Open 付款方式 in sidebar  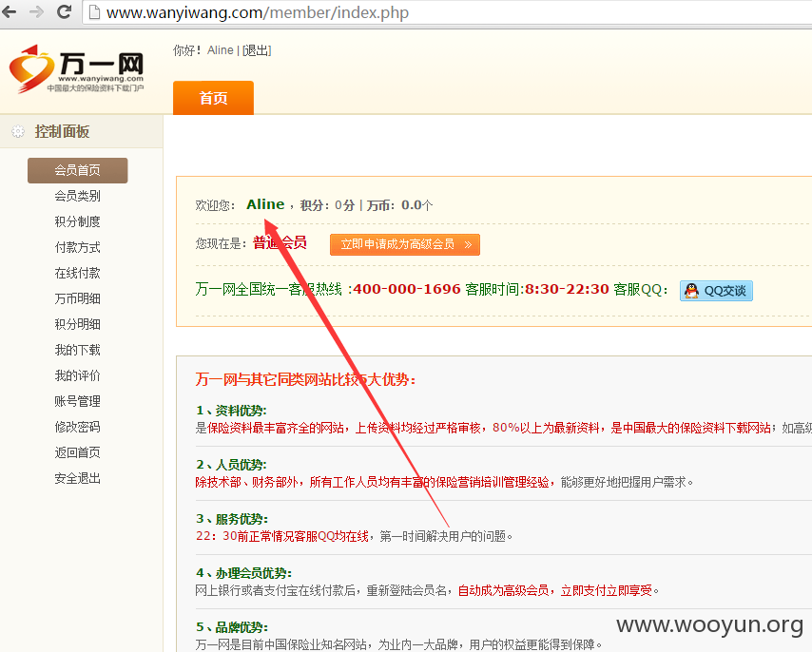click(x=78, y=247)
